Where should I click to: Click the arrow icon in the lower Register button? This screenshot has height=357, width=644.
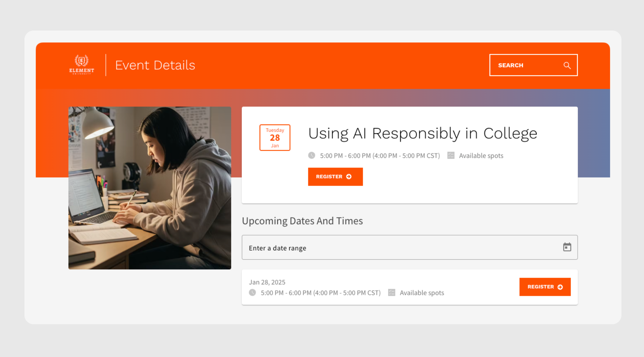(560, 287)
